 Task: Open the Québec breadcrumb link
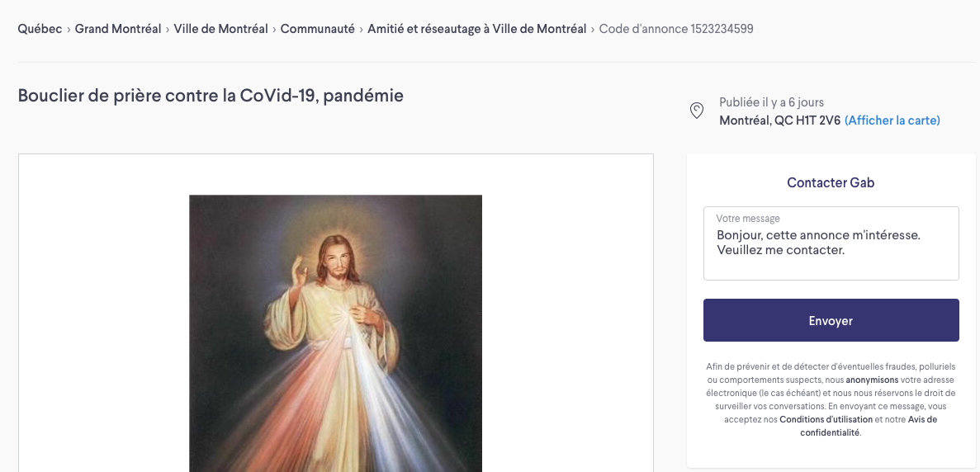point(40,29)
